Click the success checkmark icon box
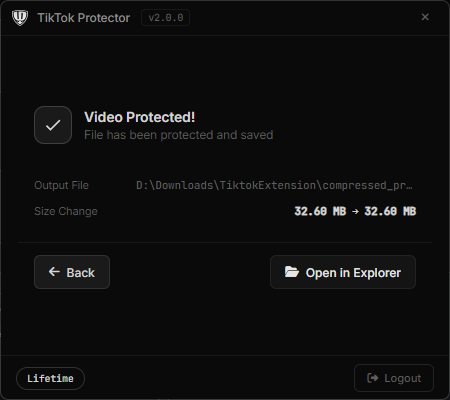Image resolution: width=450 pixels, height=400 pixels. click(53, 125)
